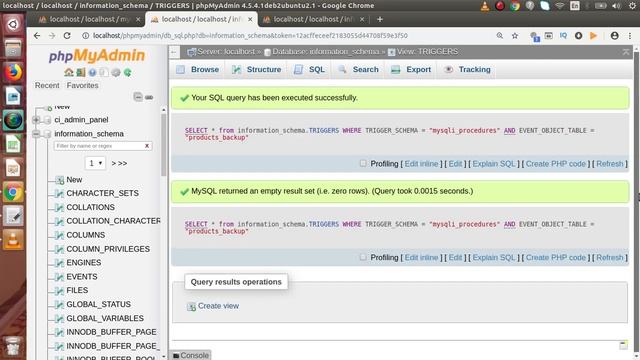Go to next page with > link

[x=113, y=163]
